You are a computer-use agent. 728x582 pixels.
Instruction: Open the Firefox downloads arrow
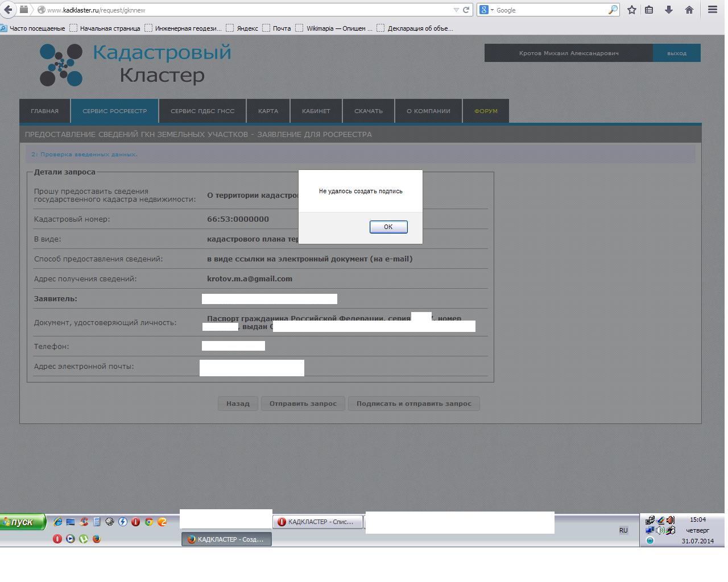[669, 10]
